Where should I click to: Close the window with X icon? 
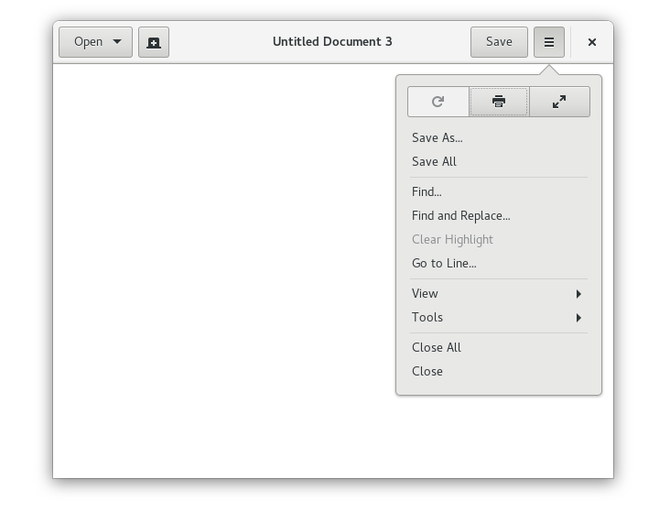point(592,42)
